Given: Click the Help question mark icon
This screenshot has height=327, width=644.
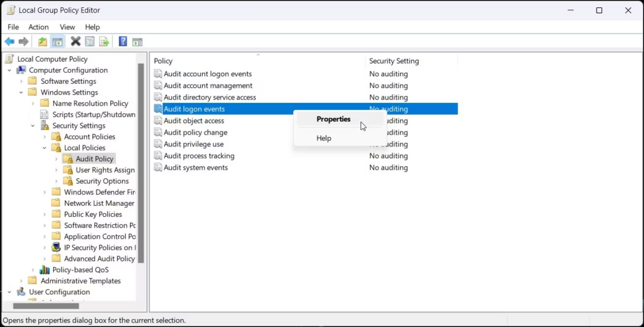Looking at the screenshot, I should [123, 41].
